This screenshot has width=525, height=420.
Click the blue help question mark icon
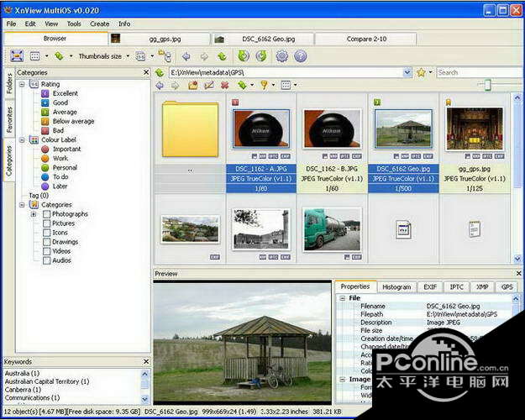coord(301,56)
